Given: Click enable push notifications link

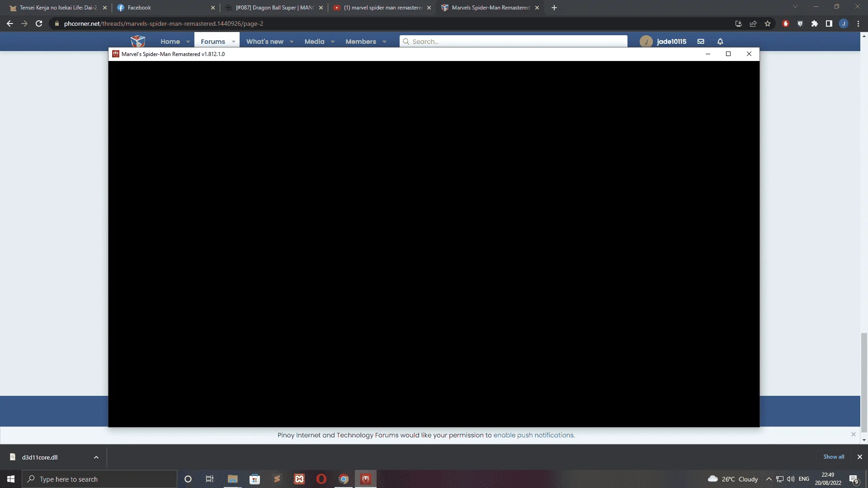Looking at the screenshot, I should pyautogui.click(x=533, y=435).
